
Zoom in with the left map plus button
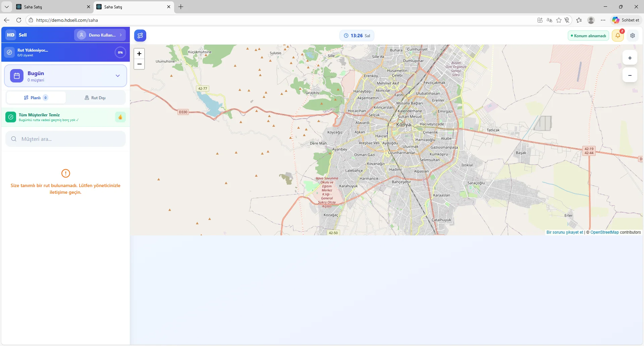click(139, 54)
